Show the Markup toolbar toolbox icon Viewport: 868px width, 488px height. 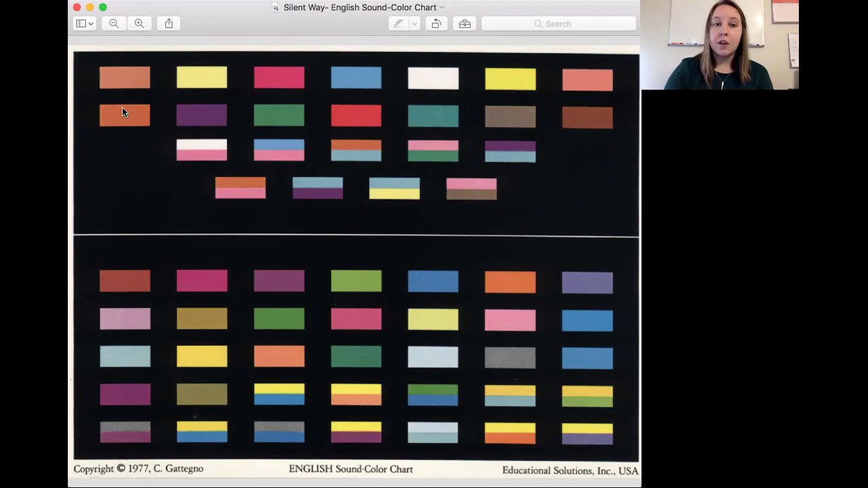tap(465, 24)
